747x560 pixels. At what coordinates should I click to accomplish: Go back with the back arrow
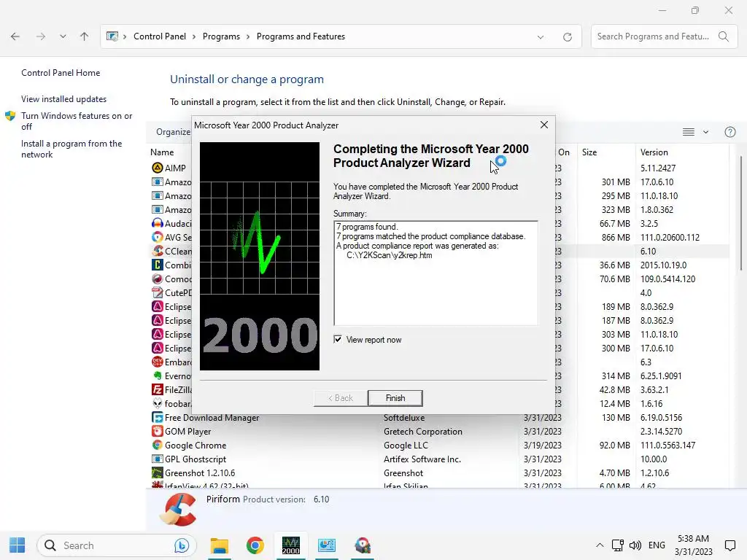pos(15,36)
